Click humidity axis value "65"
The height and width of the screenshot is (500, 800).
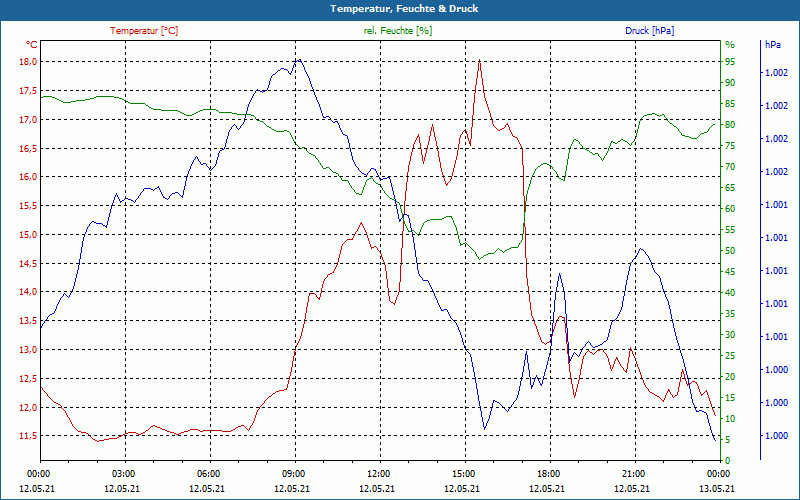click(730, 188)
